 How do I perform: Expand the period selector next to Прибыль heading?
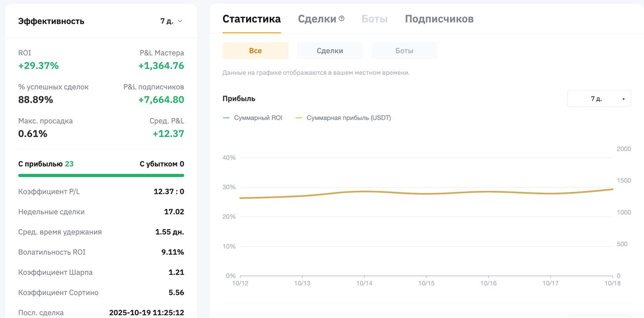coord(599,98)
